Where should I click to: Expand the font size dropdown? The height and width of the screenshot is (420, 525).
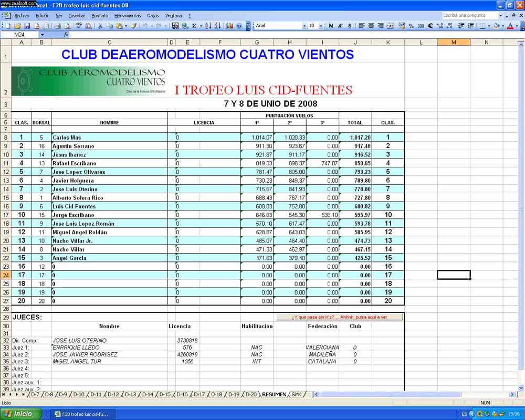click(320, 26)
